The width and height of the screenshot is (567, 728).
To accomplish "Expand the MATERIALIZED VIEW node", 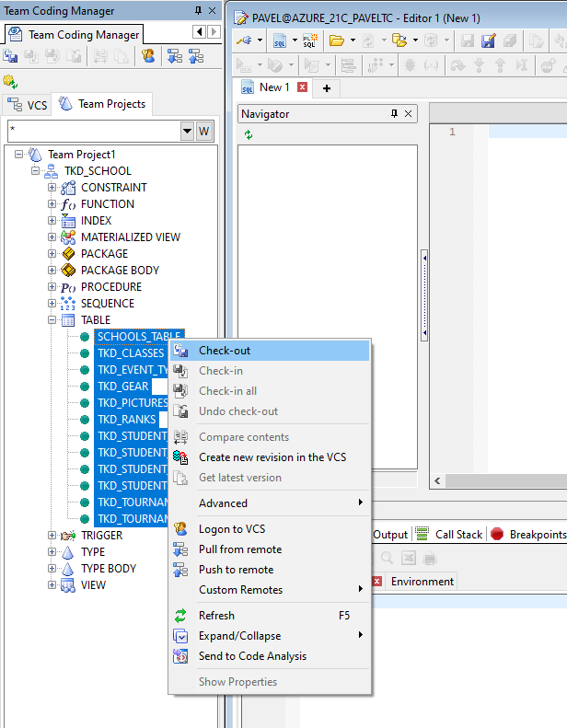I will (x=52, y=237).
